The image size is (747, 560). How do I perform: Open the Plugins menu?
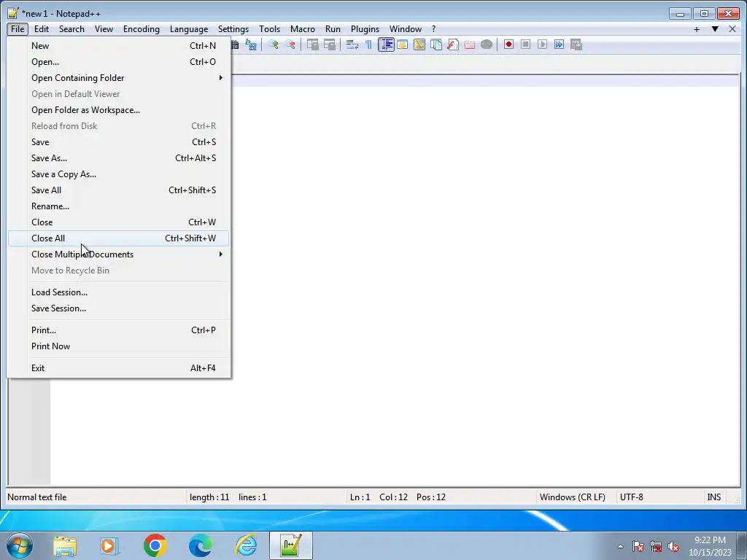point(365,29)
